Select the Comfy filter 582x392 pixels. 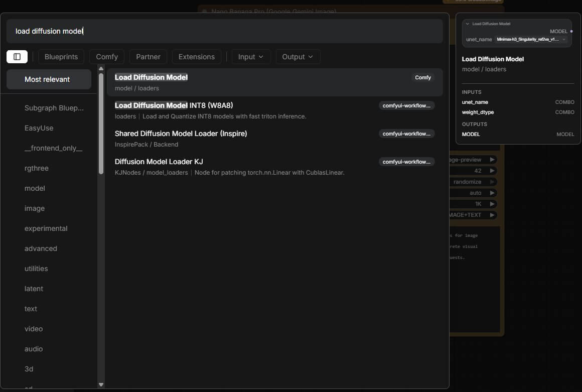pos(107,57)
